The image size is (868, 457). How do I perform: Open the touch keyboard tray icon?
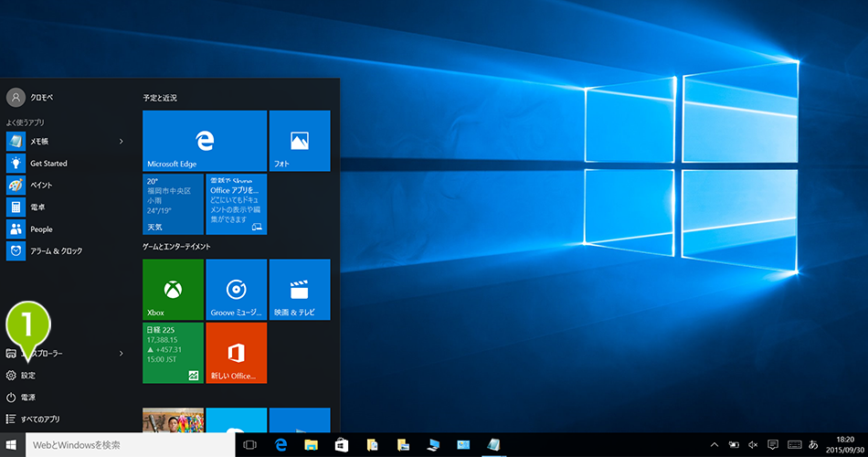tap(794, 445)
